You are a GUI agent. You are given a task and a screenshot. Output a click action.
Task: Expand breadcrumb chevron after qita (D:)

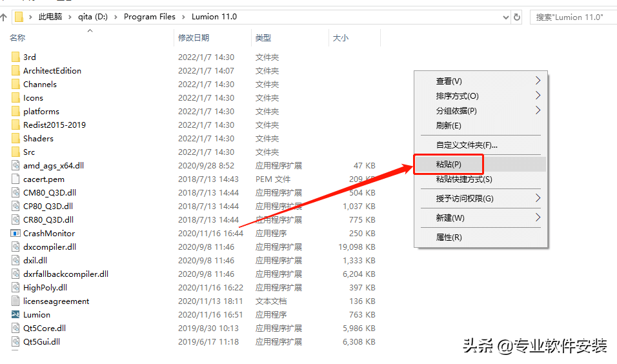(116, 17)
